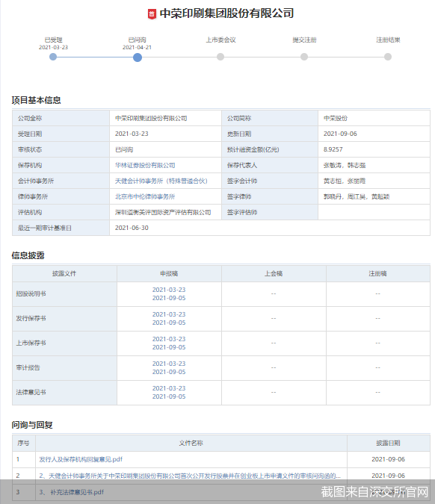This screenshot has width=435, height=504.
Task: Click the 申报稿 column header
Action: coord(169,273)
